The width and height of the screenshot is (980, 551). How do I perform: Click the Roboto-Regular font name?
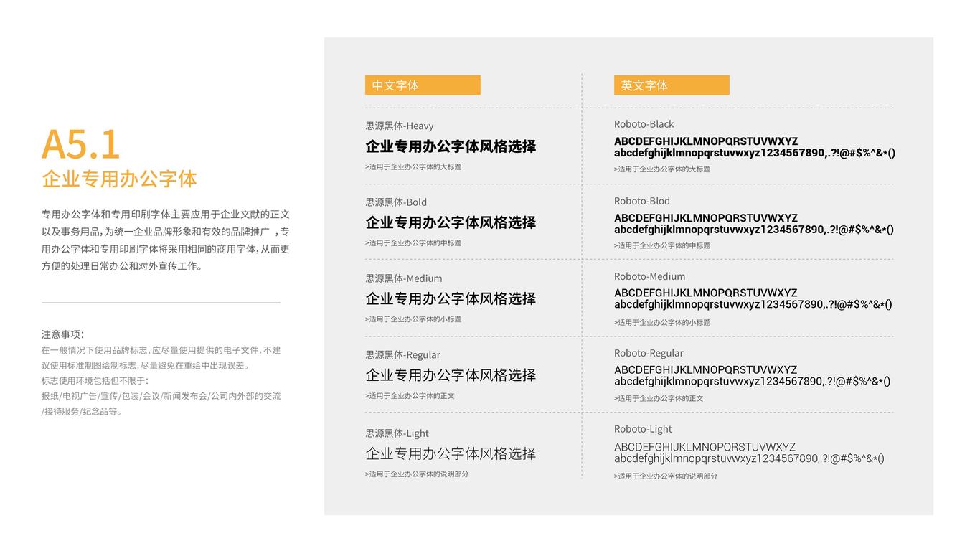click(649, 353)
